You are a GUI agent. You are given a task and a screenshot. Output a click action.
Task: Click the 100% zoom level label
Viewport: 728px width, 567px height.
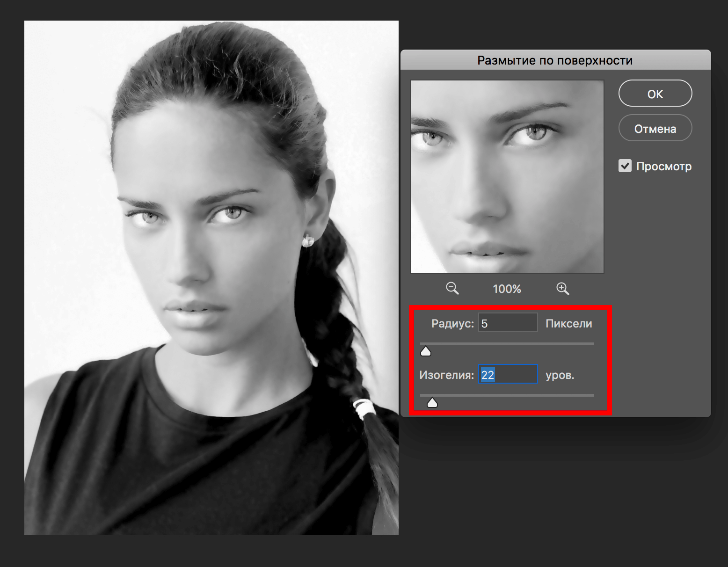click(x=507, y=289)
